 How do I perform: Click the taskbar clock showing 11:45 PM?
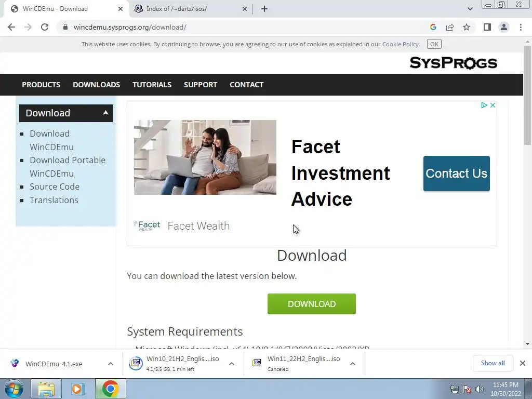(506, 389)
